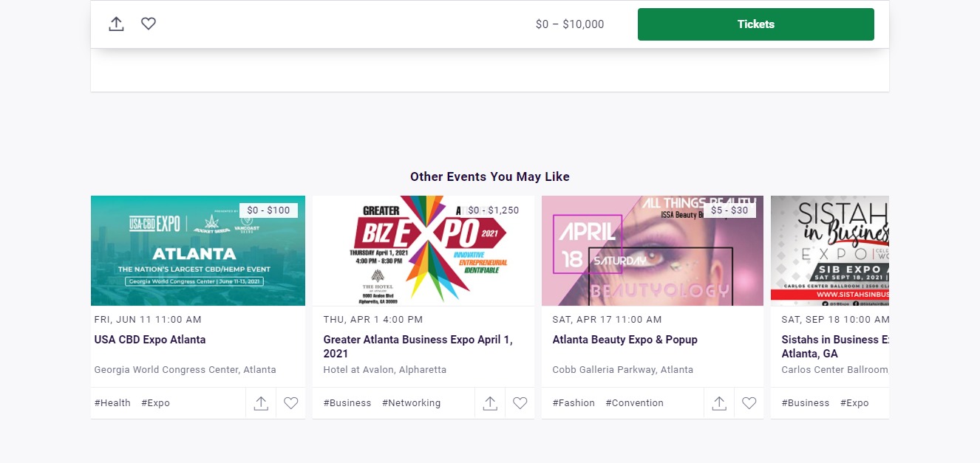Select the #Networking tag
The image size is (980, 463).
pos(411,403)
